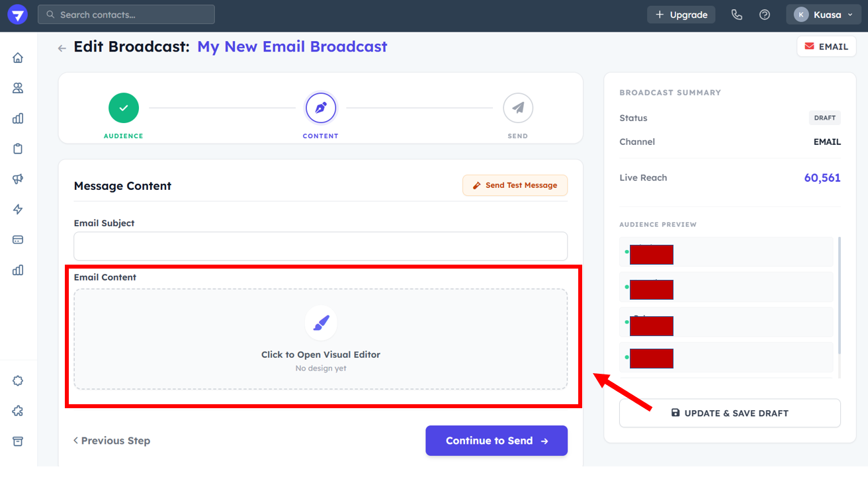Open the help question mark icon
Screen dimensions: 868x477
pyautogui.click(x=765, y=15)
